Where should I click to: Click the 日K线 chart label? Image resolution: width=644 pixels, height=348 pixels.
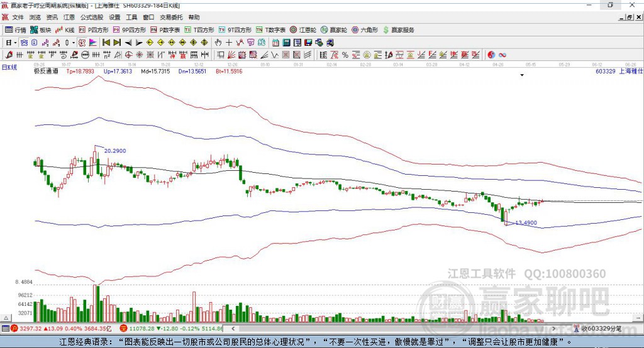click(x=9, y=67)
